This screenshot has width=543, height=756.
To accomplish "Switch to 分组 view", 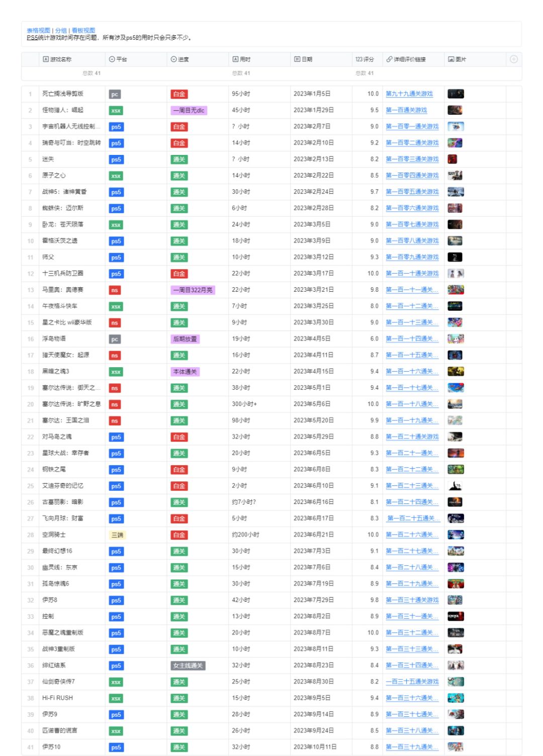I will coord(61,31).
